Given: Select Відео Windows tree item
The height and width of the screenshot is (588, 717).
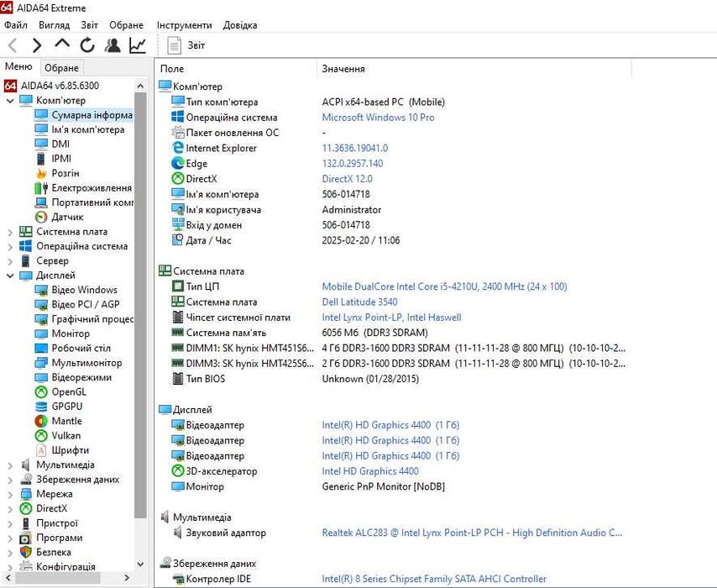Looking at the screenshot, I should [x=84, y=290].
